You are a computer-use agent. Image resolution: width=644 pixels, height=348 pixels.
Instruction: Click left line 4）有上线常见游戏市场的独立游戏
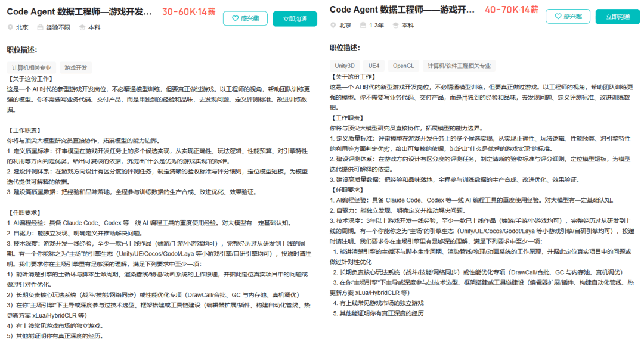55,326
